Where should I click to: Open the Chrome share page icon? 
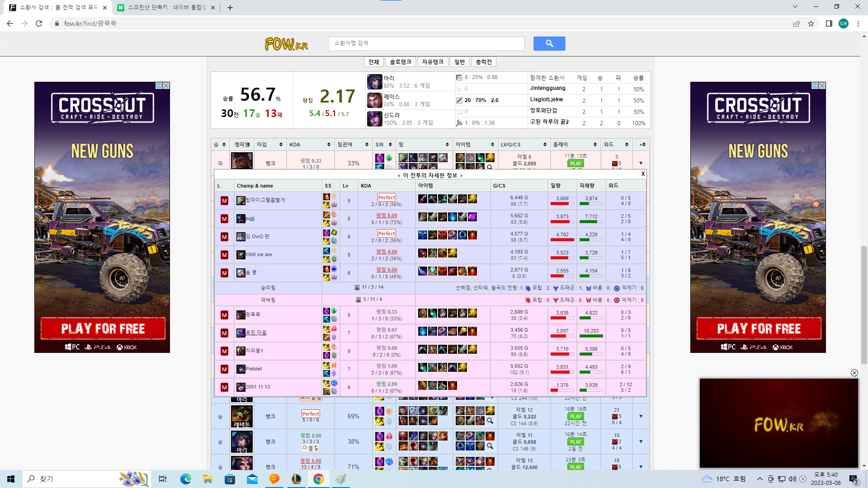(797, 23)
